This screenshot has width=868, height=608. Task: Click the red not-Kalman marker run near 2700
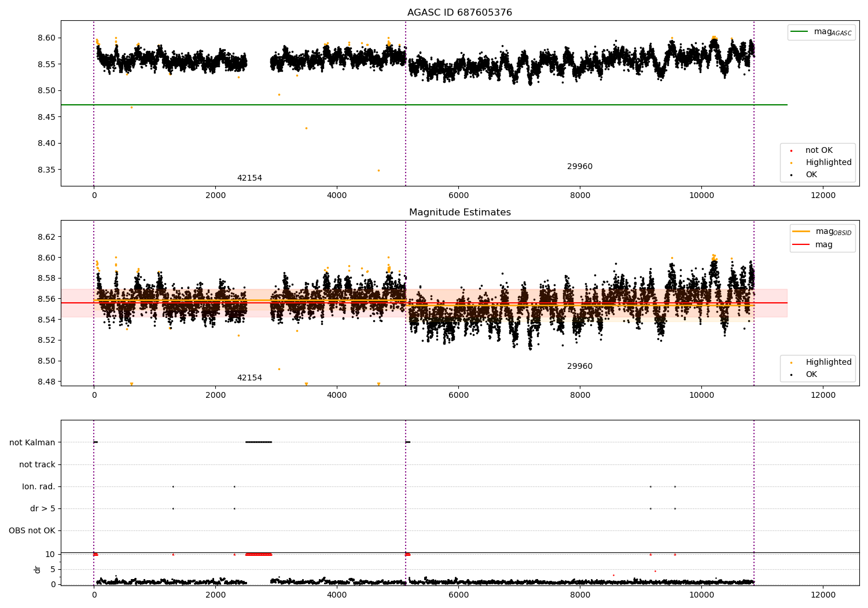[259, 555]
